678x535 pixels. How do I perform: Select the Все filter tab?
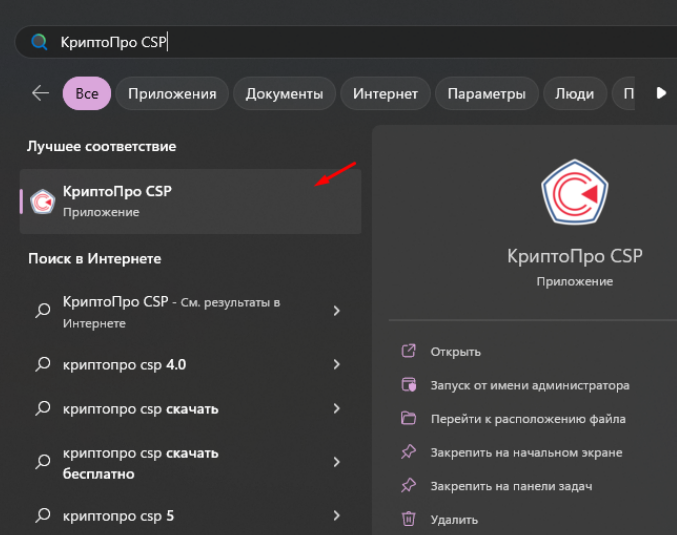click(87, 93)
